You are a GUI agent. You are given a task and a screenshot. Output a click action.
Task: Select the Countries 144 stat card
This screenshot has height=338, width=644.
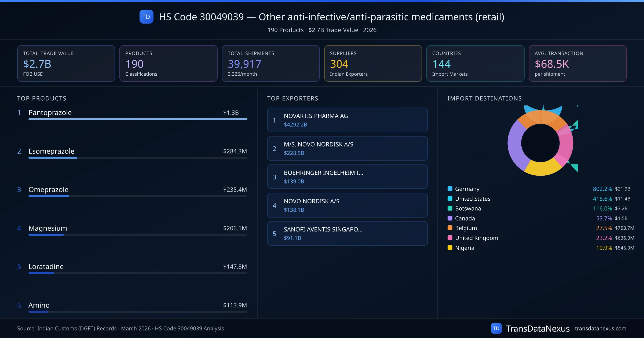click(x=475, y=63)
